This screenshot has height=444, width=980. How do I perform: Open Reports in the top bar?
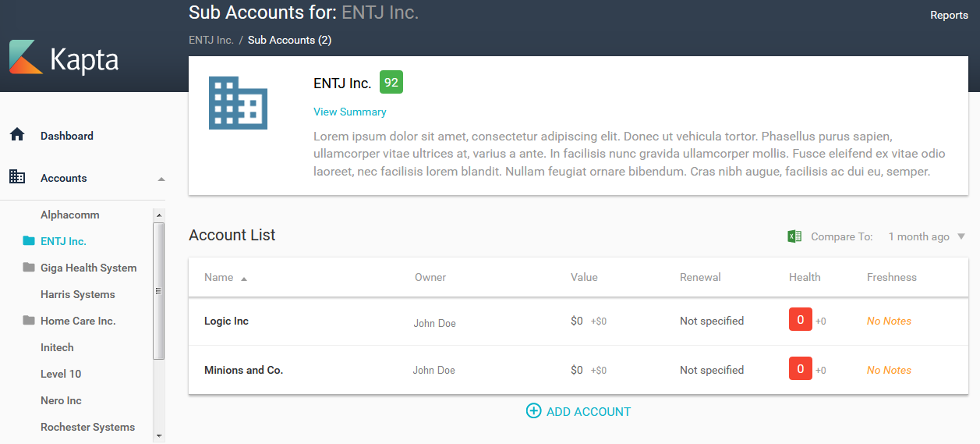[x=949, y=15]
